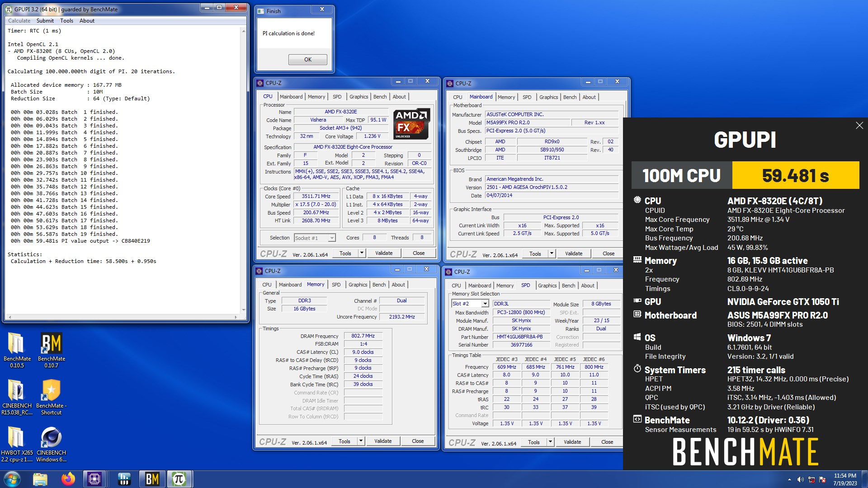
Task: Click Validate in CPU-Z CPU window
Action: (384, 253)
